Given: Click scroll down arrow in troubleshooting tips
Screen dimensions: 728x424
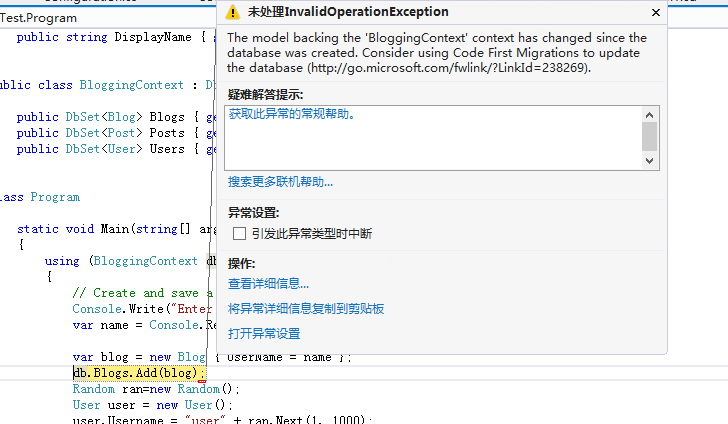Looking at the screenshot, I should [x=650, y=160].
